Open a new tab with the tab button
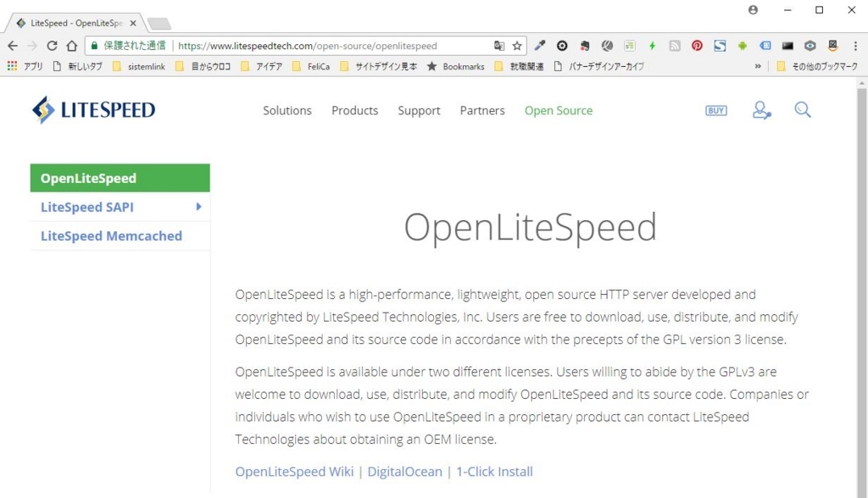868x498 pixels. coord(159,24)
